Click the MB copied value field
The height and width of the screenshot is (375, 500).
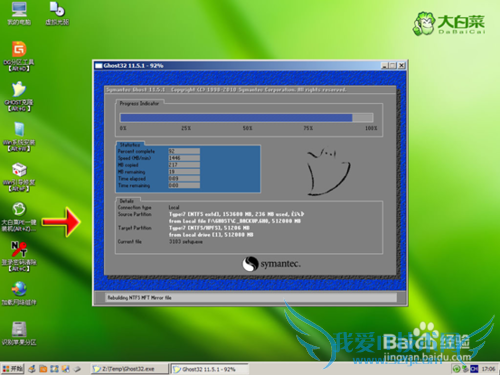pos(184,165)
